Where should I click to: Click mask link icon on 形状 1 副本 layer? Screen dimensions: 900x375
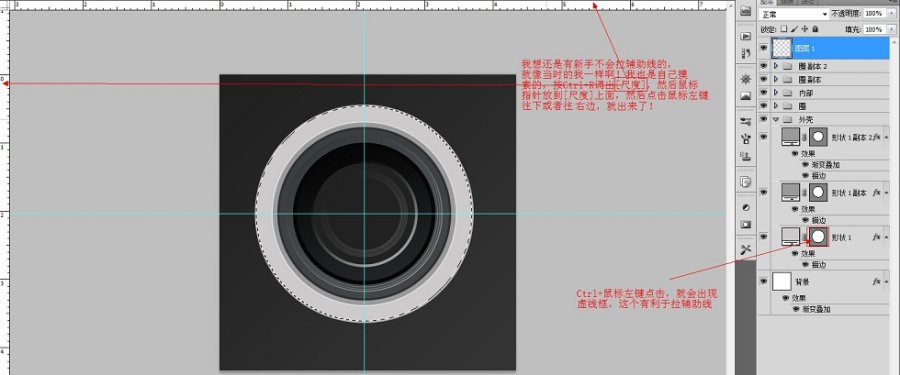pyautogui.click(x=804, y=193)
